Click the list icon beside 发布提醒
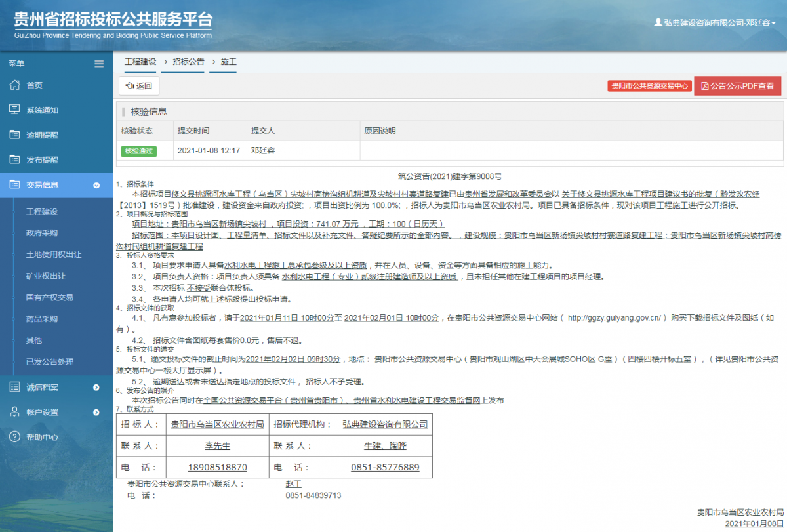This screenshot has width=787, height=532. pyautogui.click(x=14, y=160)
